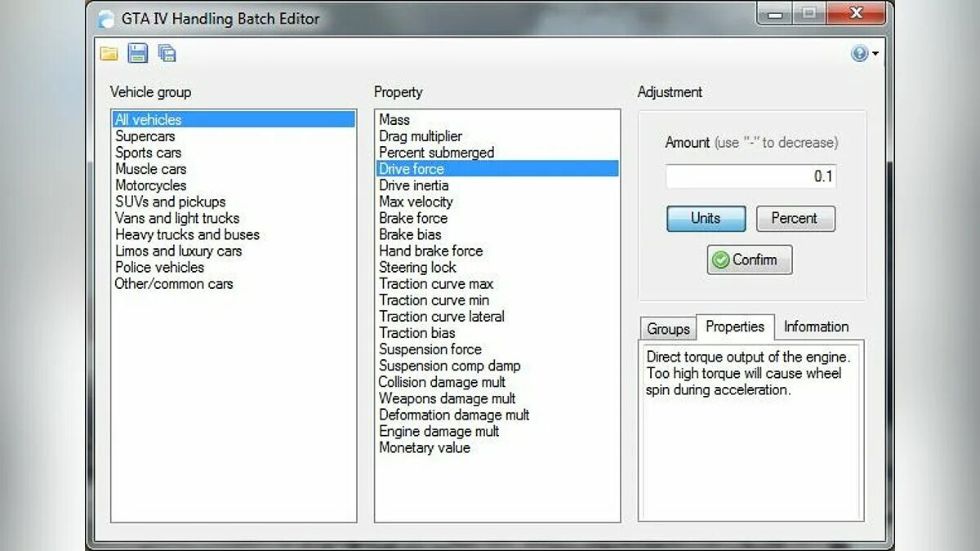Viewport: 980px width, 551px height.
Task: Select the Drive inertia property
Action: [x=497, y=185]
